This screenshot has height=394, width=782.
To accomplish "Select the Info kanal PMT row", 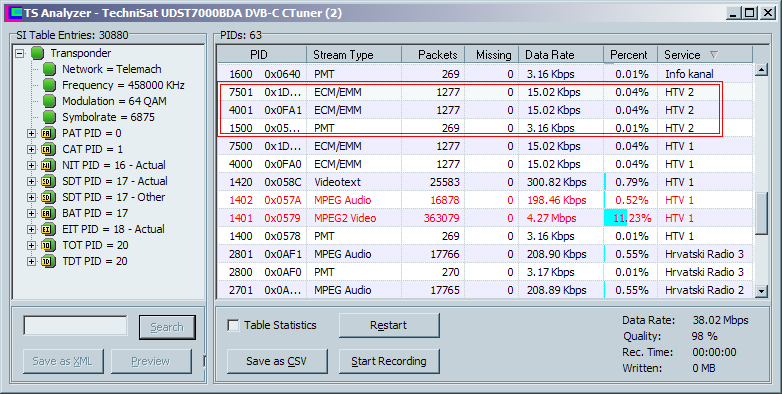I will tap(485, 74).
